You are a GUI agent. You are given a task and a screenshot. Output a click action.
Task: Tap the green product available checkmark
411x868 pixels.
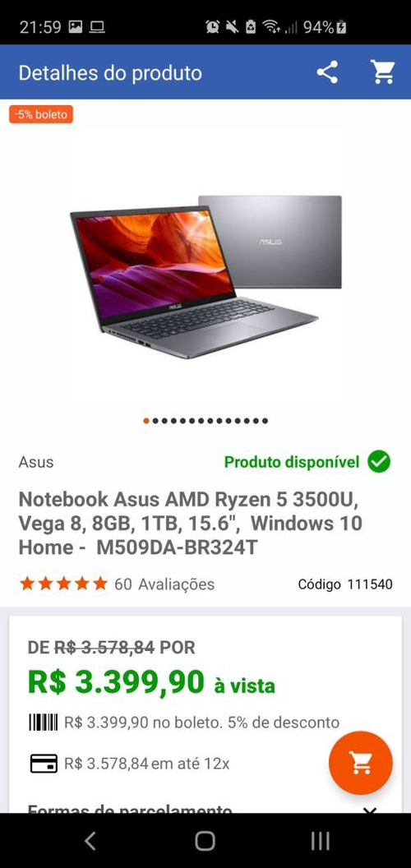click(x=379, y=462)
